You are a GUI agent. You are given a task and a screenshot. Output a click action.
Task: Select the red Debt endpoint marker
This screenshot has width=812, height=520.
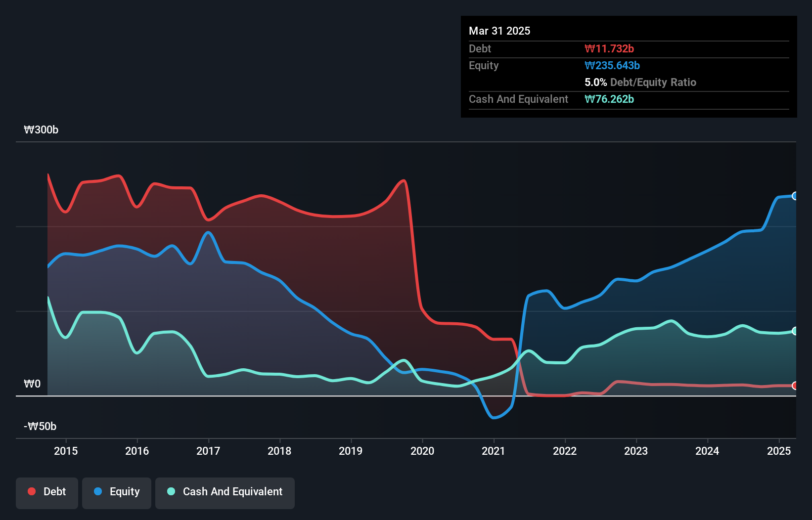(795, 386)
